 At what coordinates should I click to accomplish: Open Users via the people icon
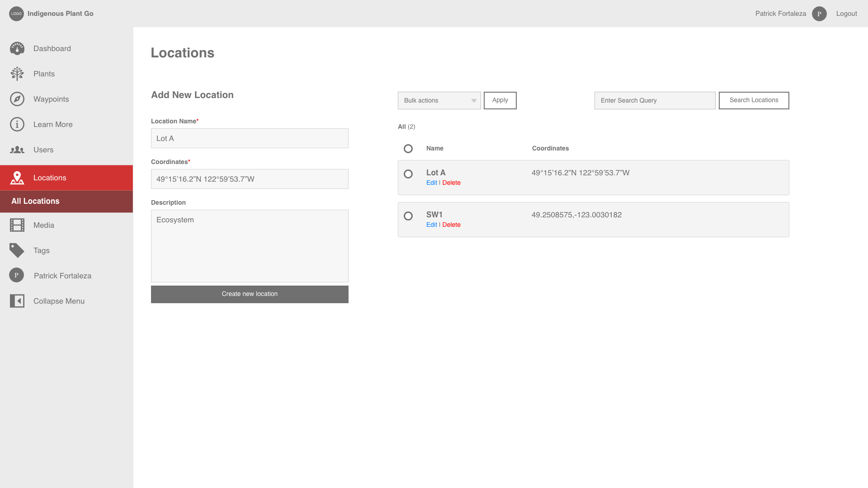pyautogui.click(x=17, y=150)
